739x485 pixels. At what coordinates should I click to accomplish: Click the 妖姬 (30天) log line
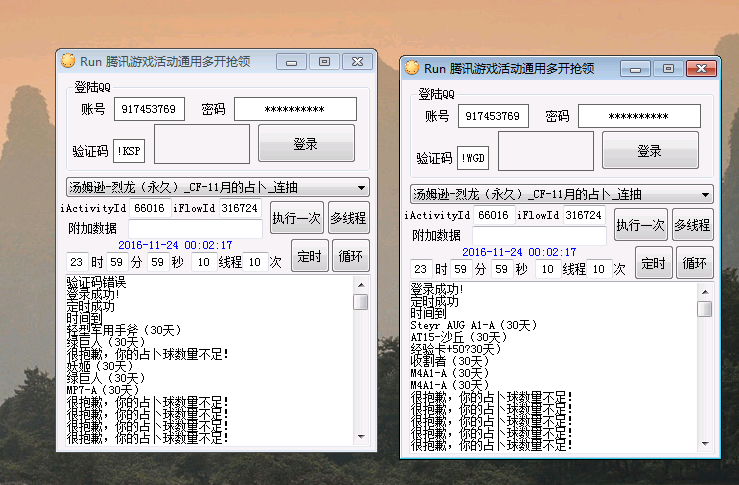point(100,366)
